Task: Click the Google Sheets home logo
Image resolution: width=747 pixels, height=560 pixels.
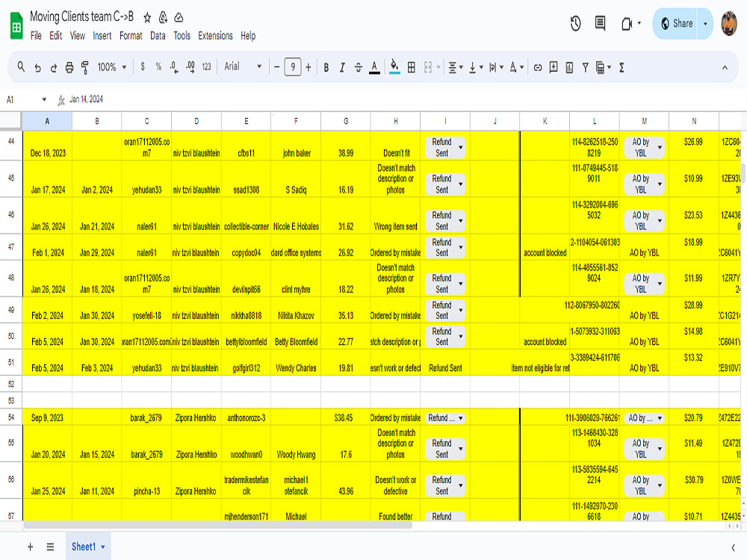Action: (16, 25)
